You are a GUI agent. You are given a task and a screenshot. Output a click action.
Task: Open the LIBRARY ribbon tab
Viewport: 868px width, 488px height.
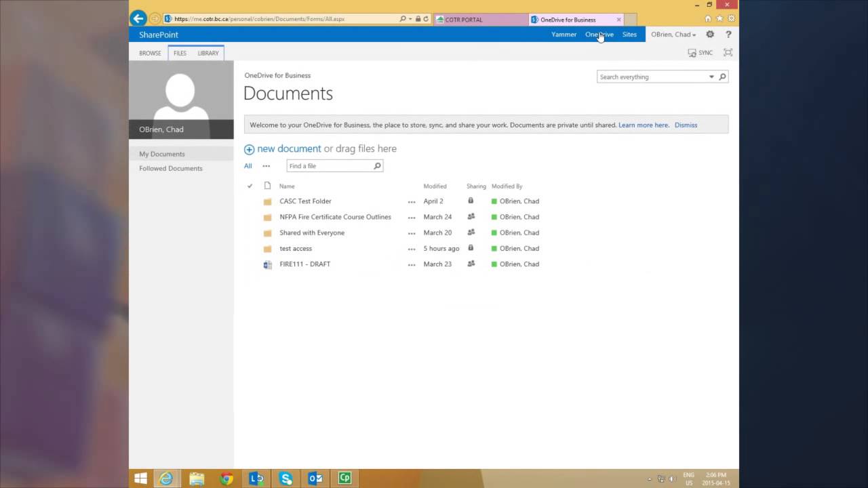point(208,53)
